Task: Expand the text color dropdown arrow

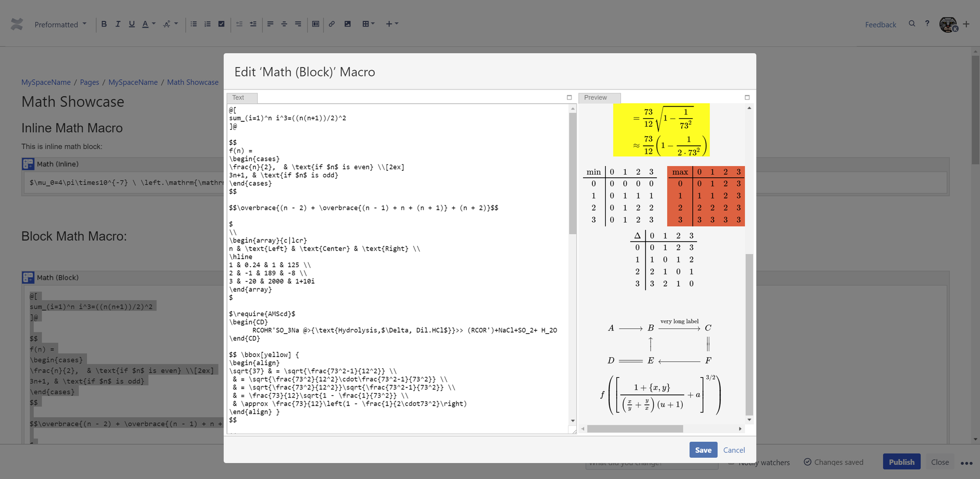Action: [154, 24]
